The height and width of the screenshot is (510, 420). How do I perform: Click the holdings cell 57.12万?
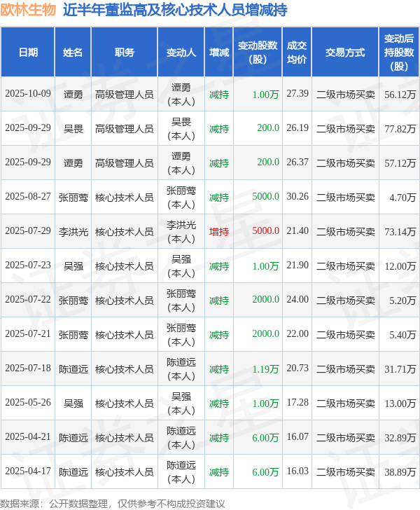(x=400, y=163)
